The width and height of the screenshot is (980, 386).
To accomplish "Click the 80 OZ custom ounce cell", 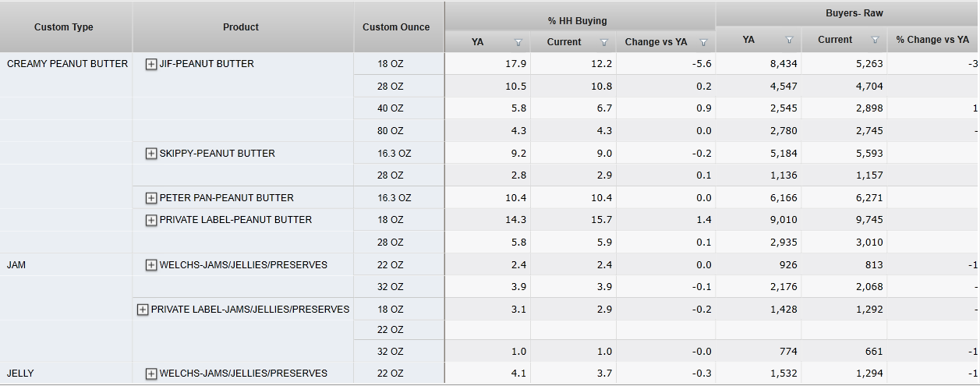I will click(391, 131).
